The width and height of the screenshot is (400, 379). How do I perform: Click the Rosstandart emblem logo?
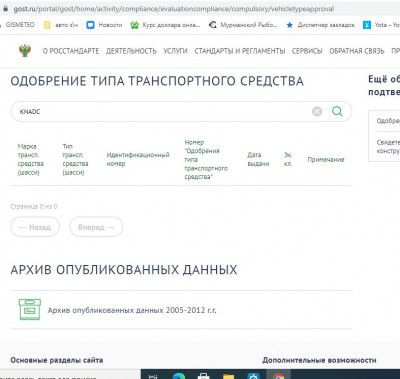(25, 51)
